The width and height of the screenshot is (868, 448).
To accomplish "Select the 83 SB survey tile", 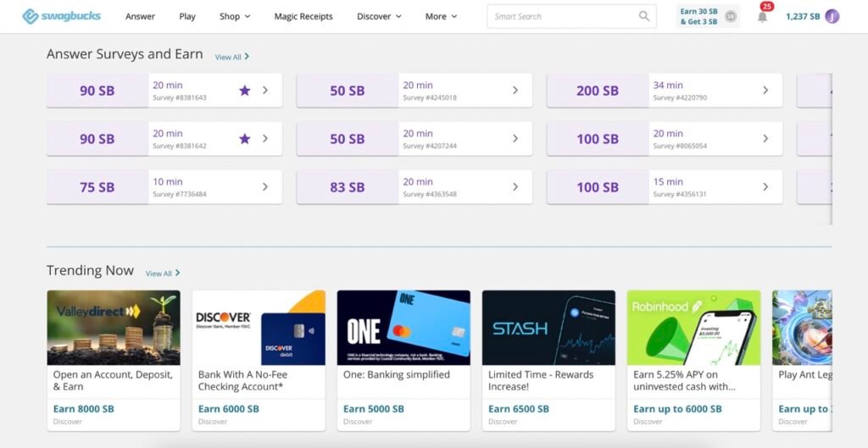I will (415, 187).
